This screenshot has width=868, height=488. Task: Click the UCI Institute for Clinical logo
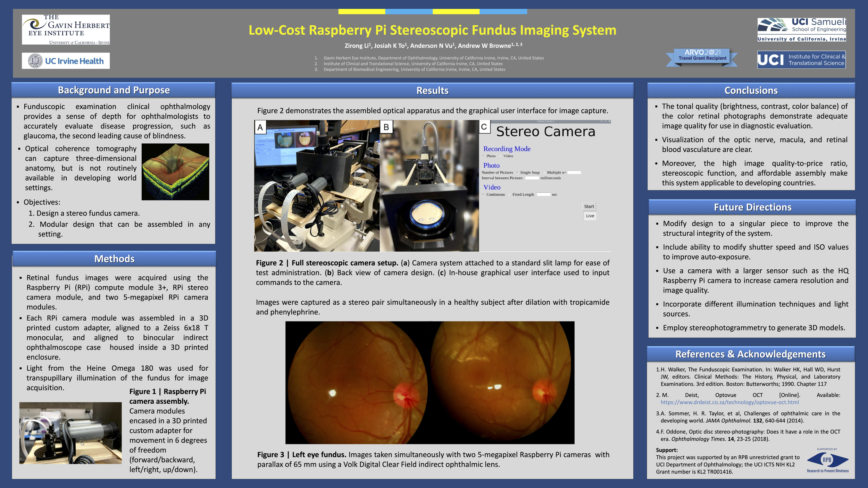click(801, 60)
